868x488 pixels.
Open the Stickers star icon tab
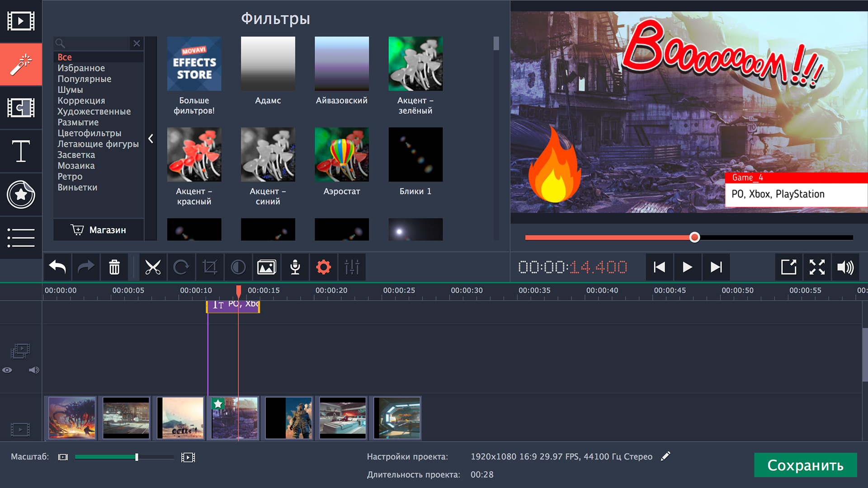point(21,194)
